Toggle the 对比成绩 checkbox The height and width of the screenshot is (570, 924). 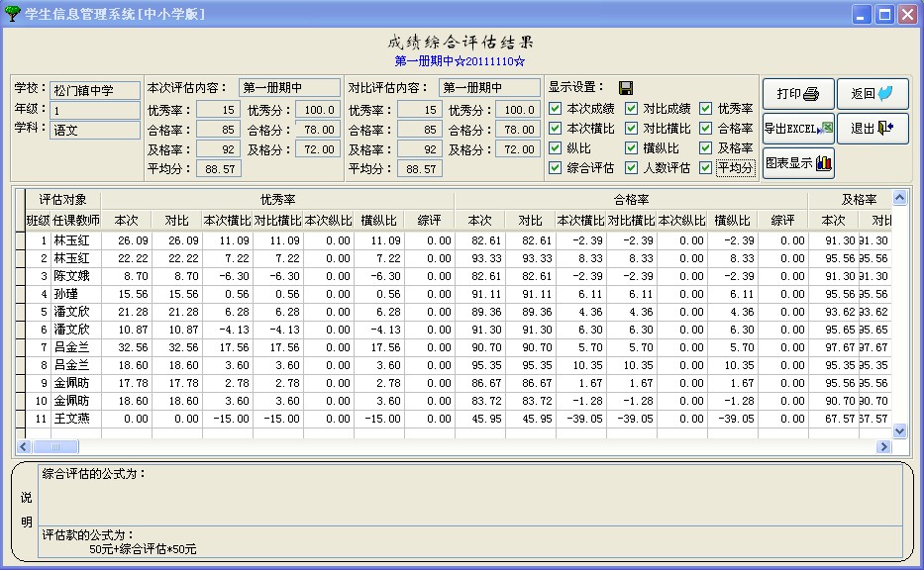[x=631, y=108]
